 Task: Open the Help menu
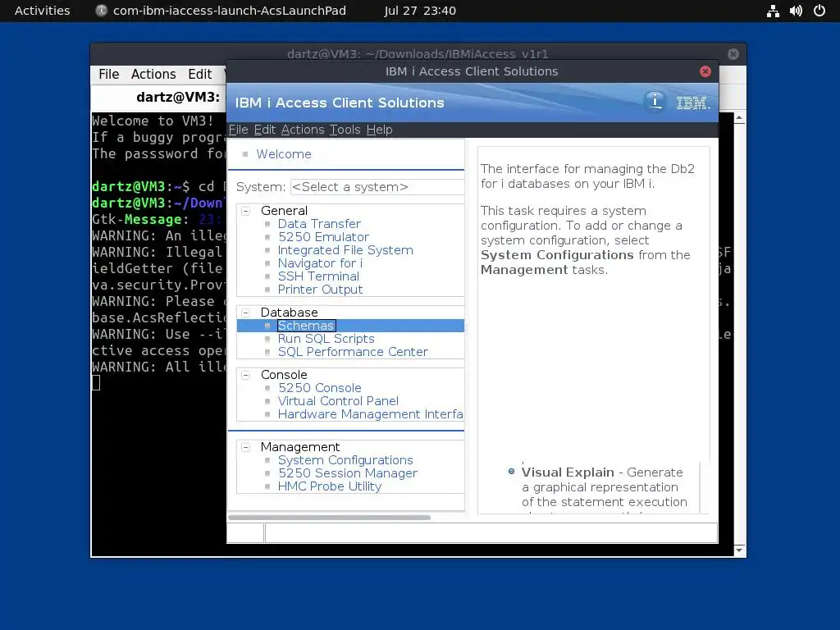[379, 130]
